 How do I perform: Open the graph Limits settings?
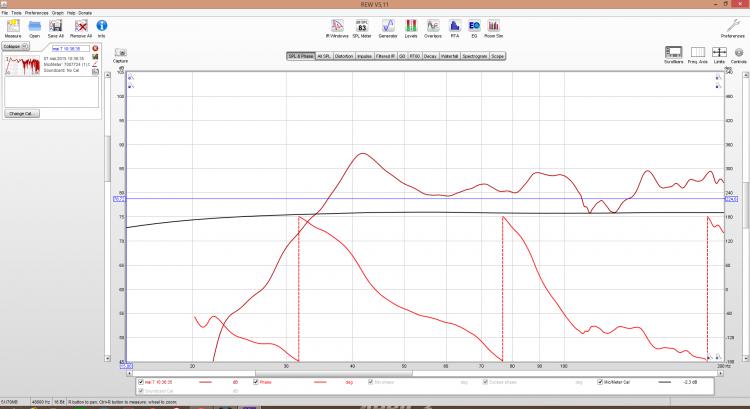[x=718, y=53]
